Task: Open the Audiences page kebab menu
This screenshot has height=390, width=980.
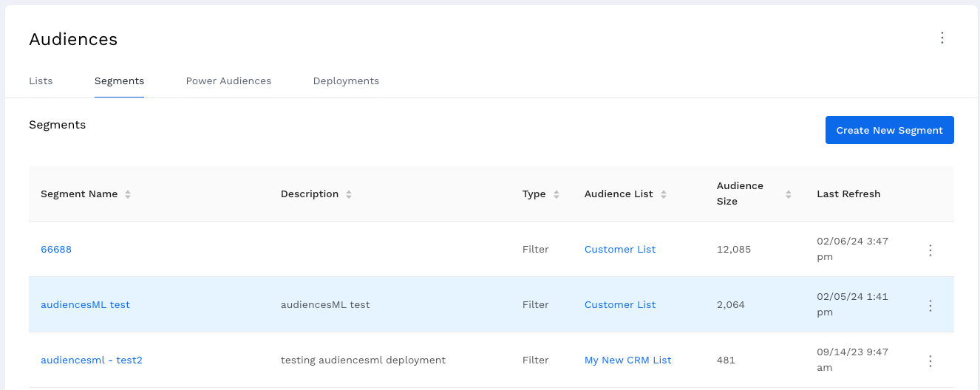Action: coord(942,38)
